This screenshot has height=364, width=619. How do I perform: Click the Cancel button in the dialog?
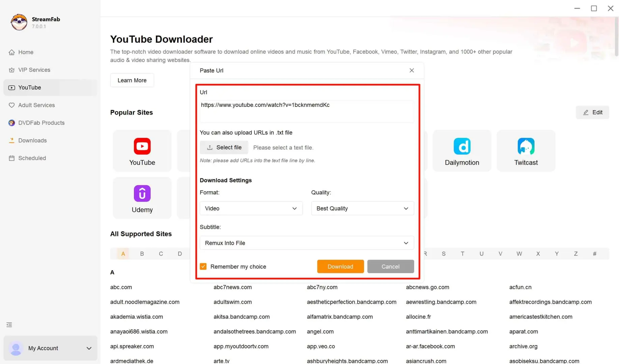[x=390, y=267]
